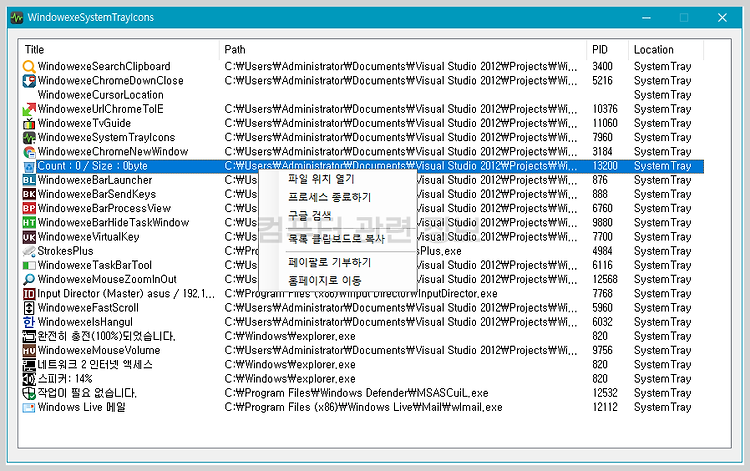This screenshot has width=750, height=471.
Task: Select the BL icon of WindowexeBarLauncher
Action: click(29, 180)
